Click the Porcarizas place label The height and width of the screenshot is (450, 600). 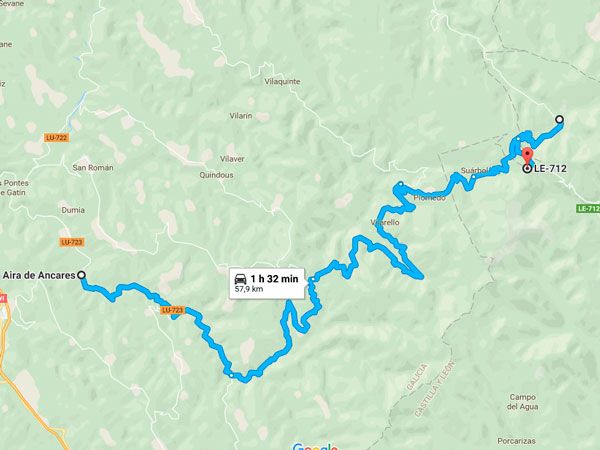tap(516, 441)
